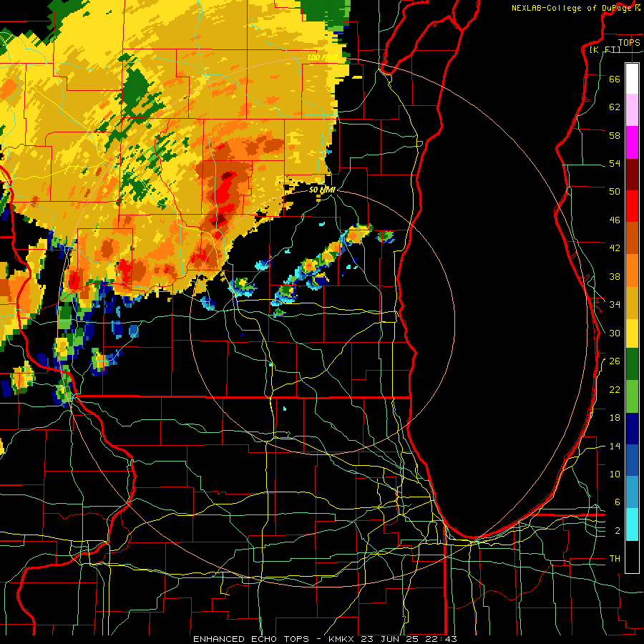
Task: Click the 22 value on legend scale
Action: point(615,389)
